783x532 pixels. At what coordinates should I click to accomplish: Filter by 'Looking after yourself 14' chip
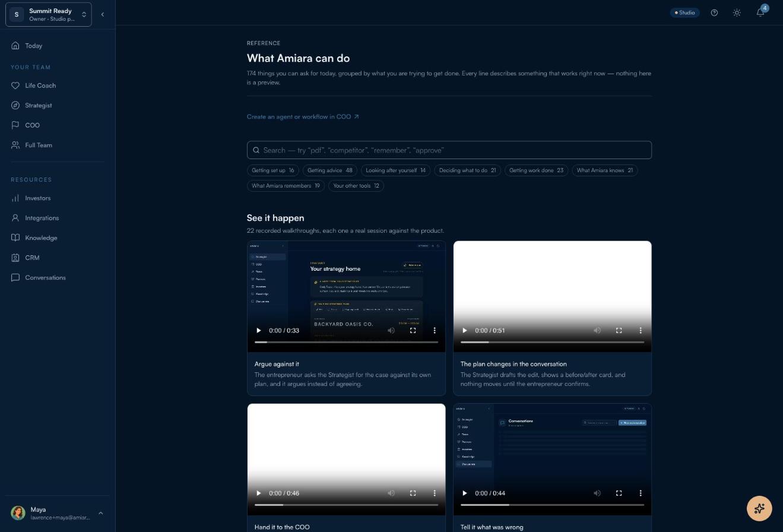tap(396, 170)
